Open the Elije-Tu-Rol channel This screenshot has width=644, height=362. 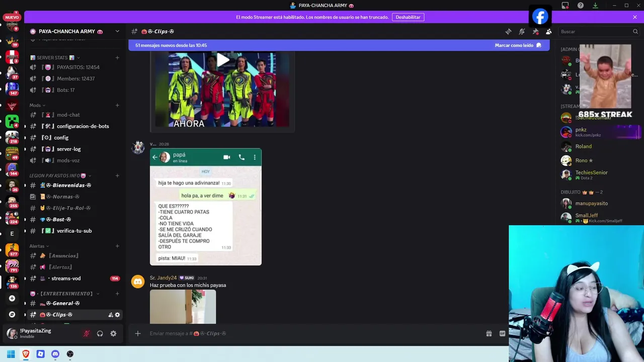pyautogui.click(x=74, y=208)
